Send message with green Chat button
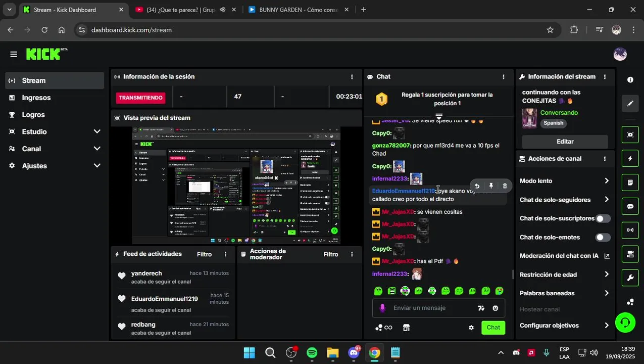The image size is (644, 364). coord(493,328)
